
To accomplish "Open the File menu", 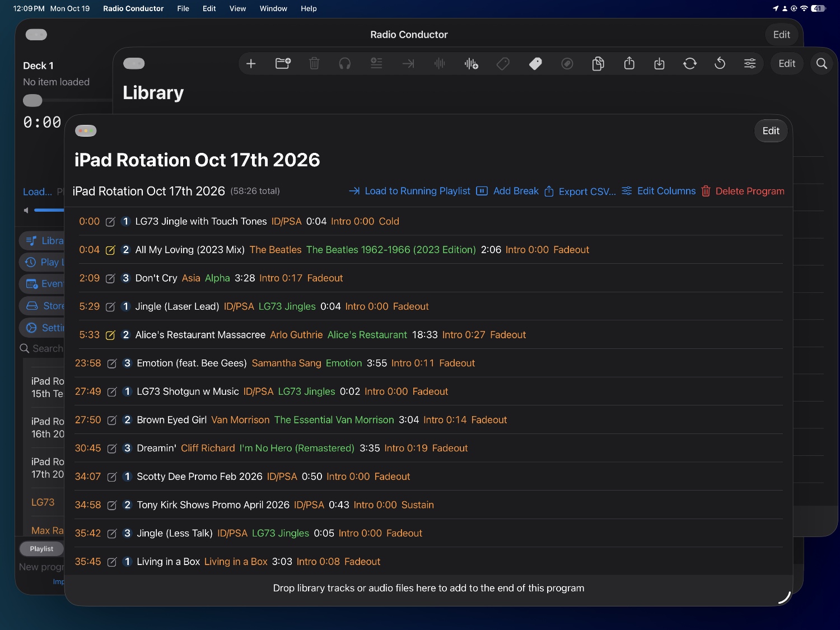I will pyautogui.click(x=183, y=8).
